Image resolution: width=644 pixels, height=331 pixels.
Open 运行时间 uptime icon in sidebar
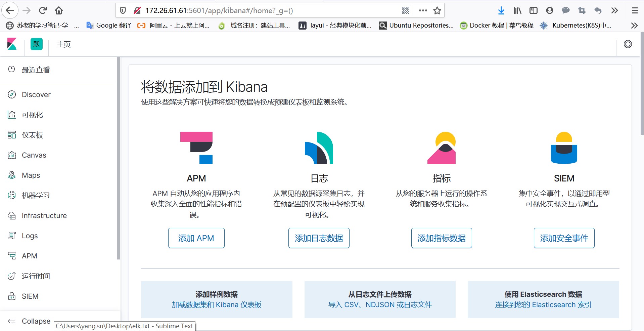tap(12, 276)
